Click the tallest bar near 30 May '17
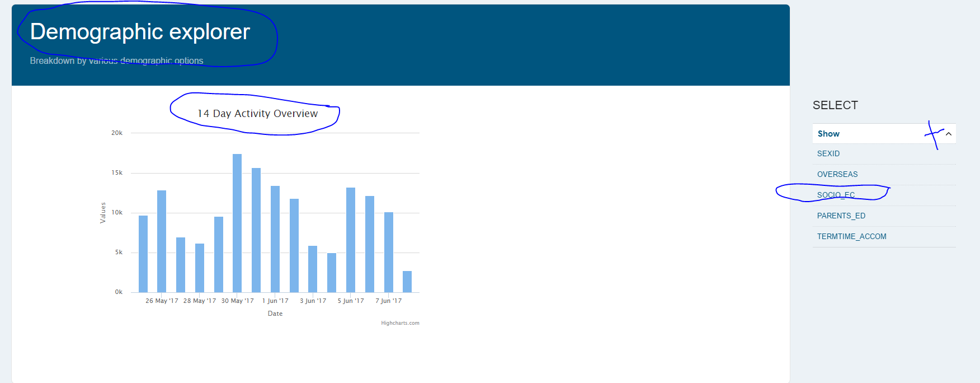Image resolution: width=980 pixels, height=383 pixels. (x=237, y=223)
